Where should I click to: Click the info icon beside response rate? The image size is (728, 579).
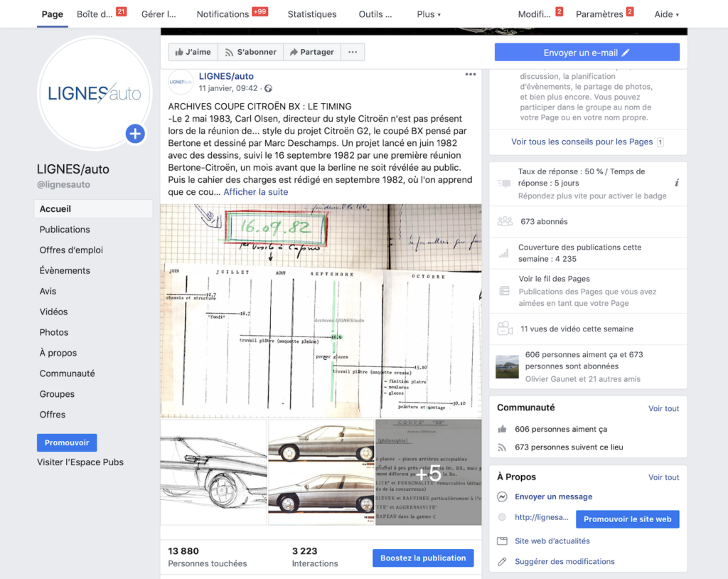[x=676, y=183]
